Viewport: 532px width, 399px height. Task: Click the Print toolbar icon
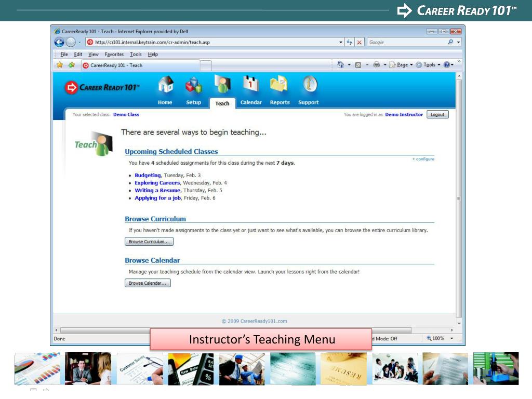376,65
